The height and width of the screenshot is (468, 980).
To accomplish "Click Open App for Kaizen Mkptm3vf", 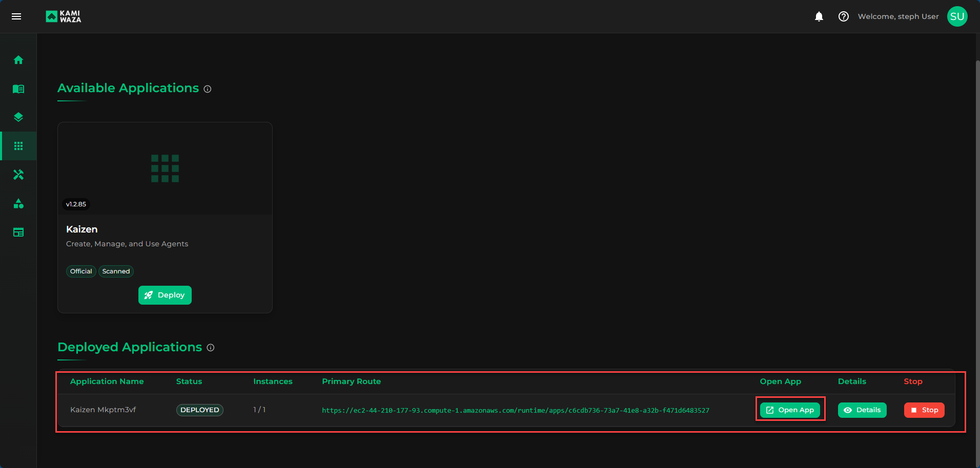I will [790, 410].
